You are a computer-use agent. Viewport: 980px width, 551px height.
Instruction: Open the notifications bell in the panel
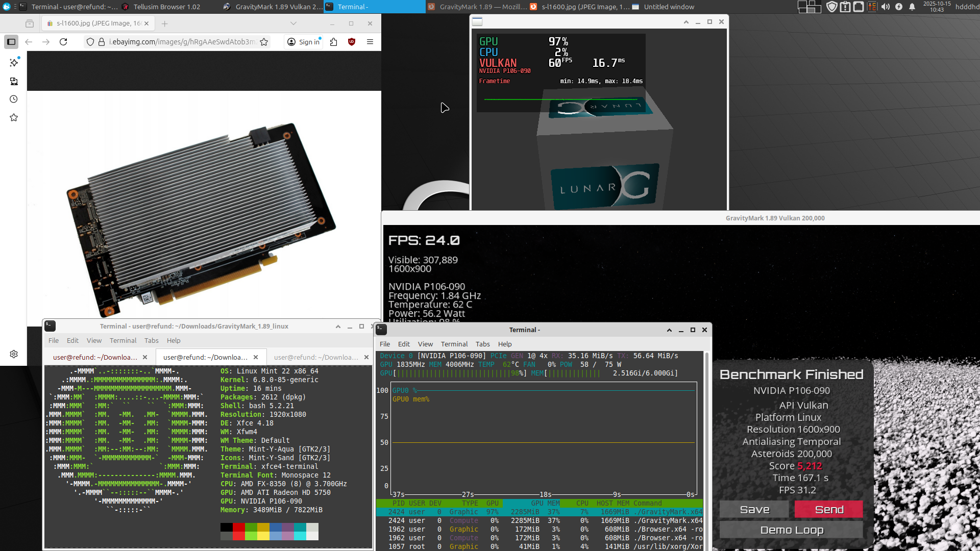click(x=912, y=7)
